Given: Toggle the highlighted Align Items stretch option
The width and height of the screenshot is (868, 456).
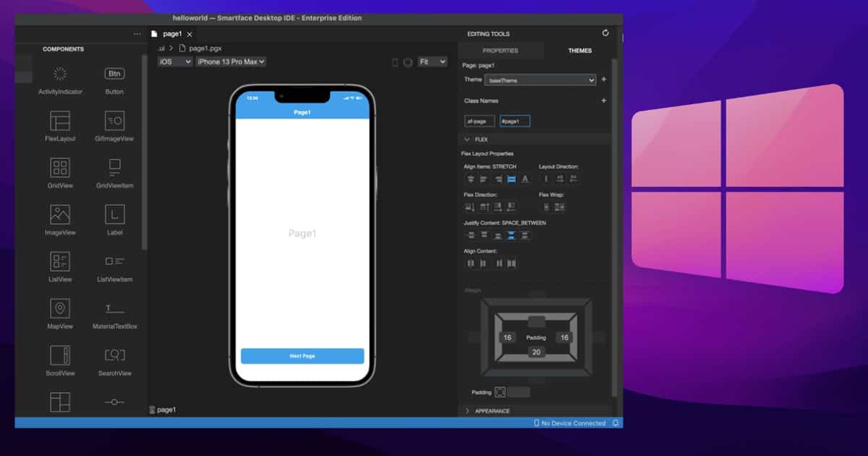Looking at the screenshot, I should click(511, 179).
